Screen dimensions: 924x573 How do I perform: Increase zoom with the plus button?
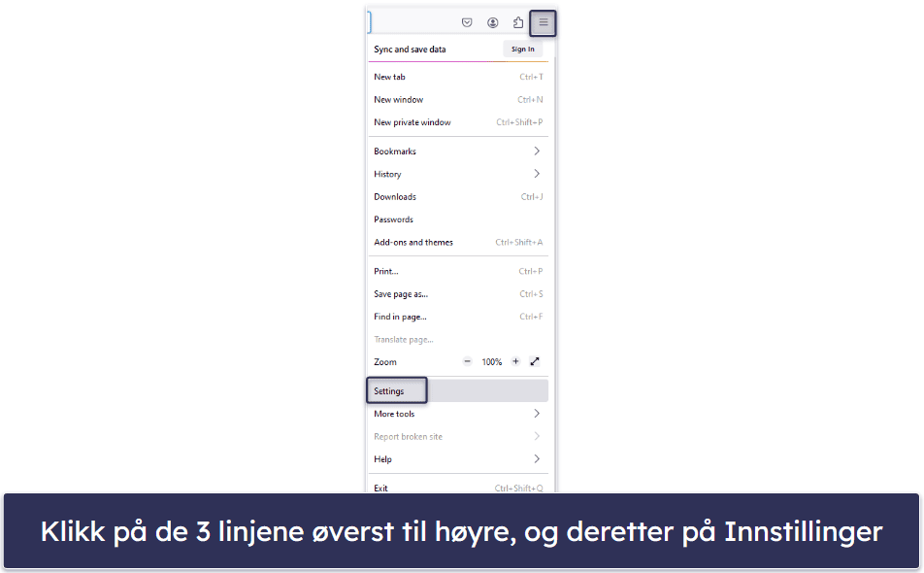click(x=515, y=361)
